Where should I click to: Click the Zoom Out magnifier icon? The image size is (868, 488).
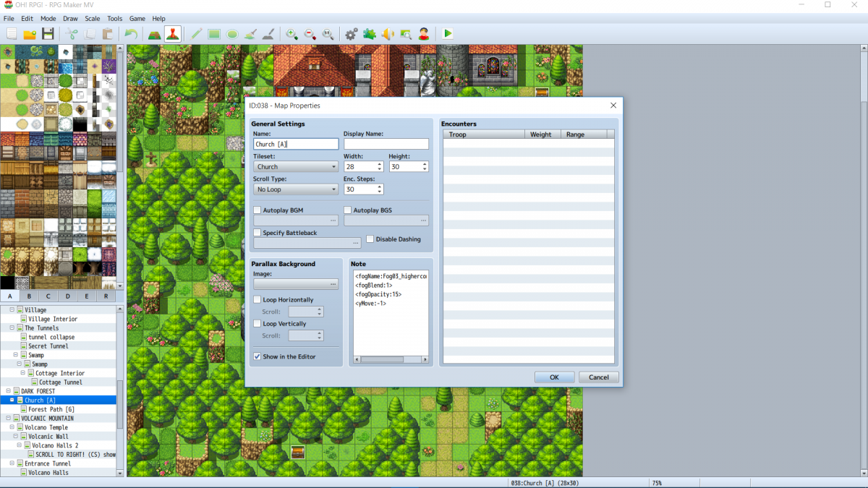[x=310, y=33]
